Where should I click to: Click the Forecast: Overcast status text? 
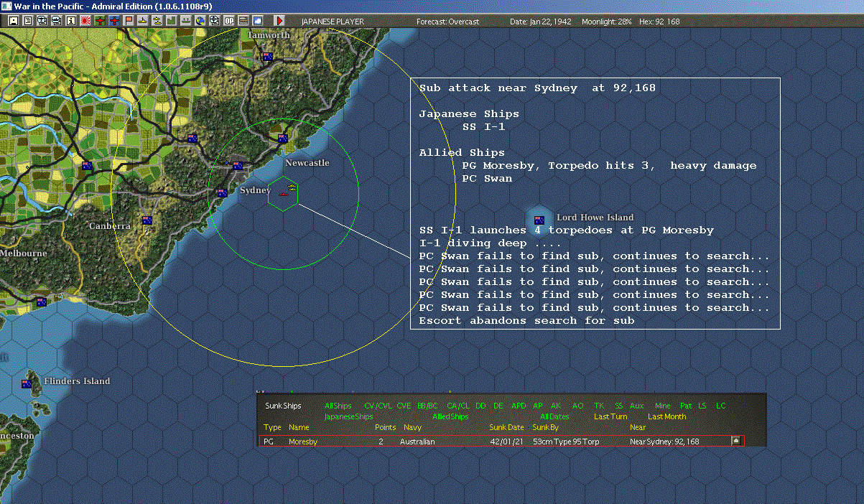(447, 22)
